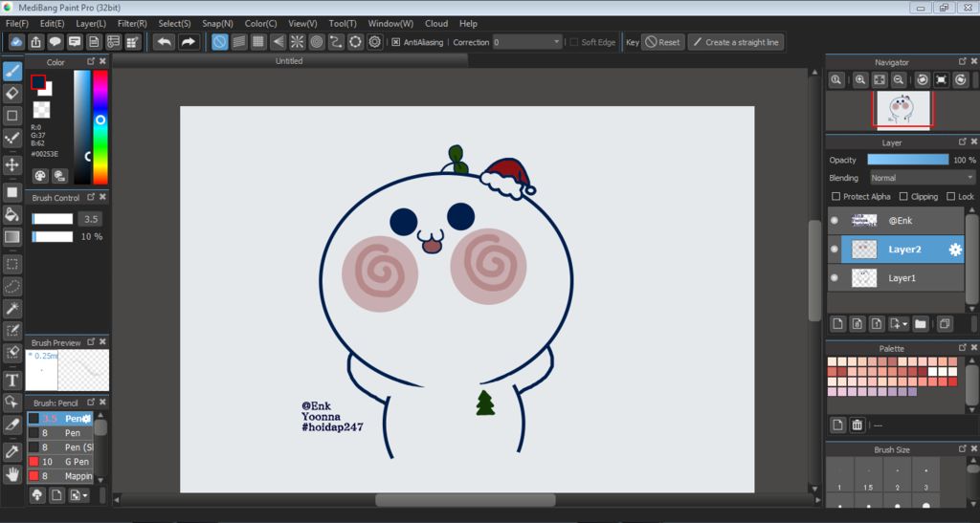
Task: Enable layer Lock checkbox
Action: 950,197
